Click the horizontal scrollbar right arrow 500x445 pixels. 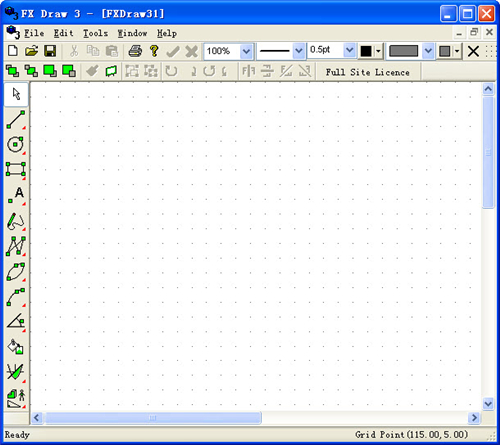(x=474, y=418)
